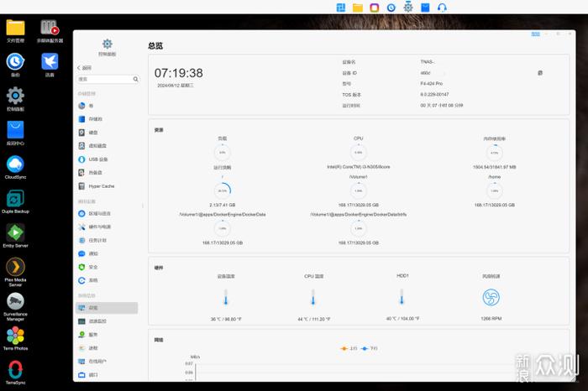588x391 pixels.
Task: Open Task Schedule sidebar item
Action: coord(108,240)
